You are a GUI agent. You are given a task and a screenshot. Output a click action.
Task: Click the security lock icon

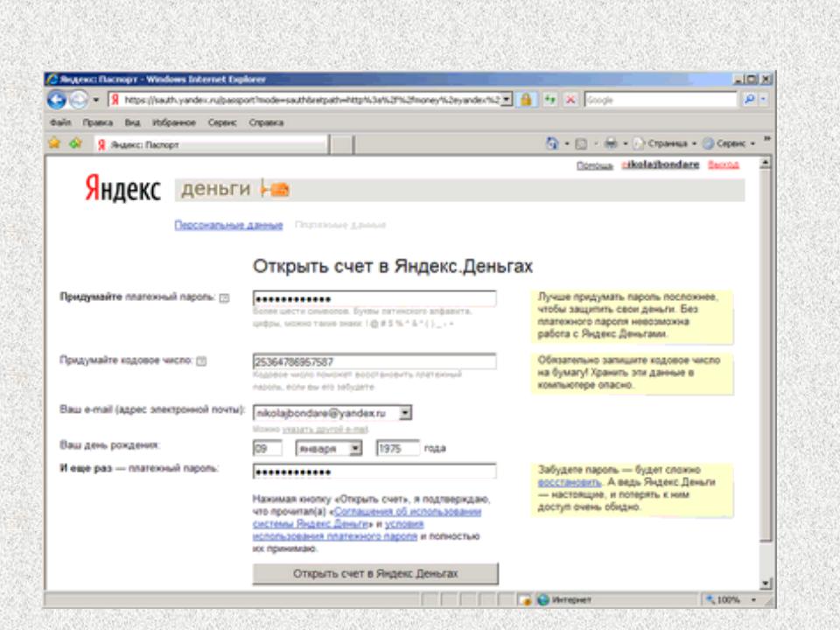[526, 100]
